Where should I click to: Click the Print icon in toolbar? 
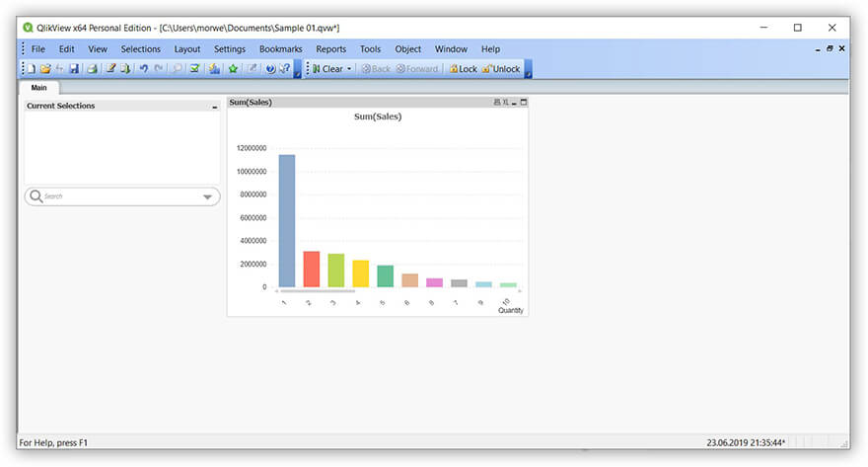92,69
